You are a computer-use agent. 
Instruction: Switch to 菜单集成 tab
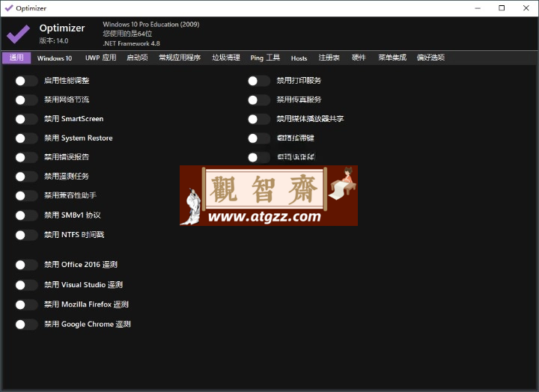(x=392, y=58)
